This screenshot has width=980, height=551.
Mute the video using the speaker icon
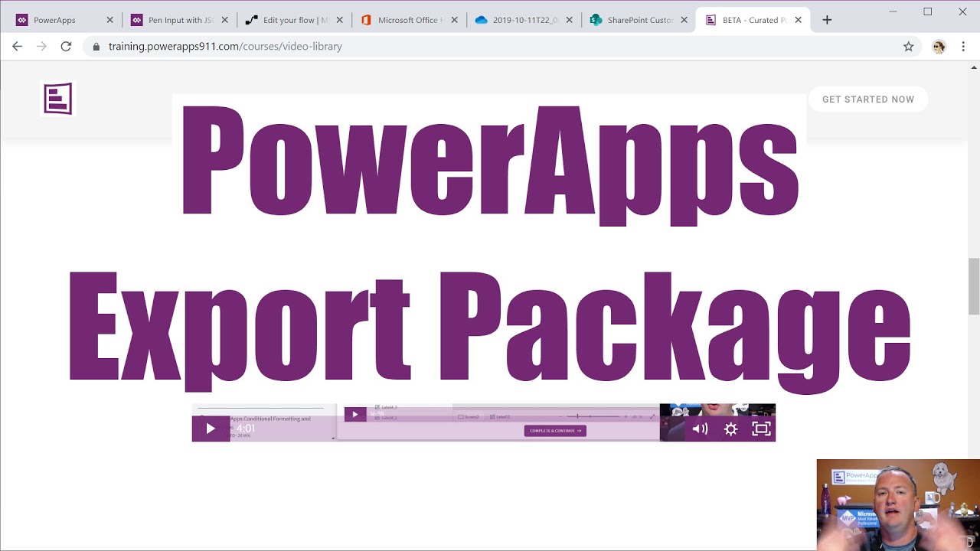(700, 429)
